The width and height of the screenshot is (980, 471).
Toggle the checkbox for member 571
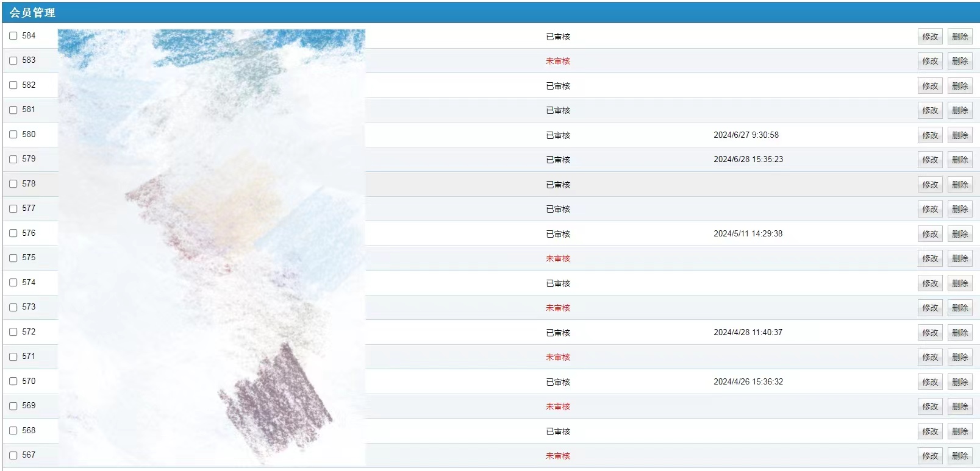[13, 356]
